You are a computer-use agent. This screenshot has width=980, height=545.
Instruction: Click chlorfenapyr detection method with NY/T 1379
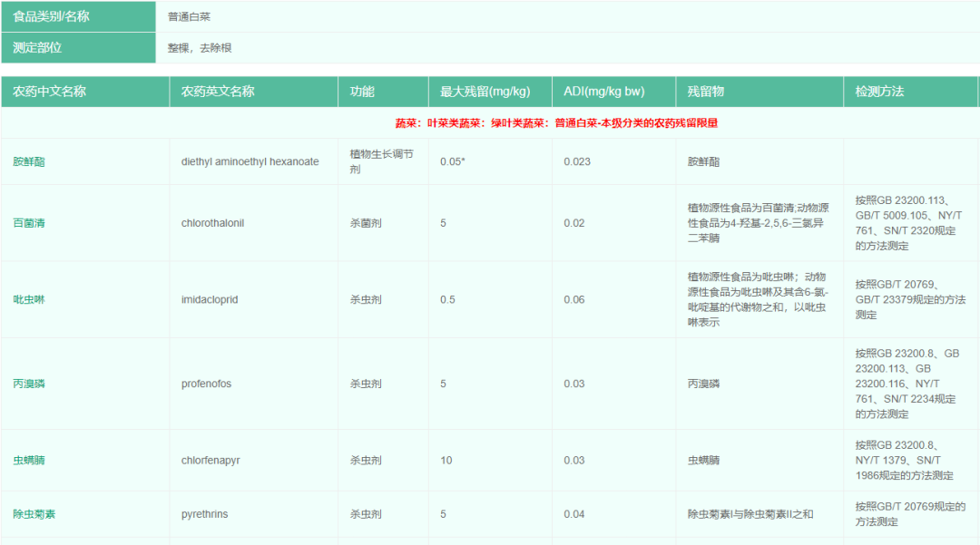point(905,460)
